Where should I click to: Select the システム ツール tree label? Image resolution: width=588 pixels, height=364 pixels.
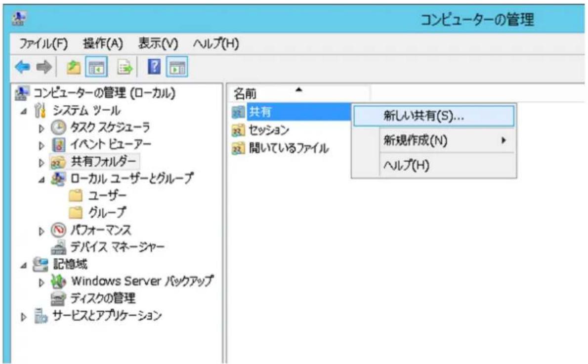(86, 111)
